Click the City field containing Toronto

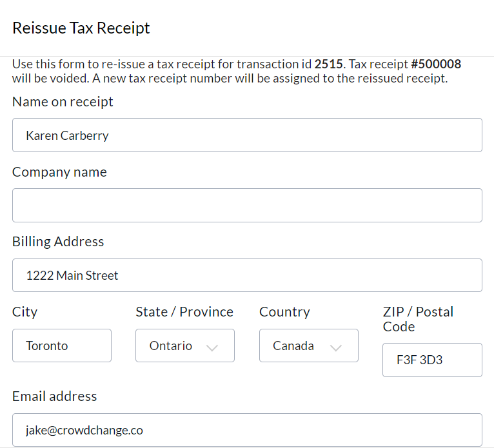pyautogui.click(x=62, y=346)
